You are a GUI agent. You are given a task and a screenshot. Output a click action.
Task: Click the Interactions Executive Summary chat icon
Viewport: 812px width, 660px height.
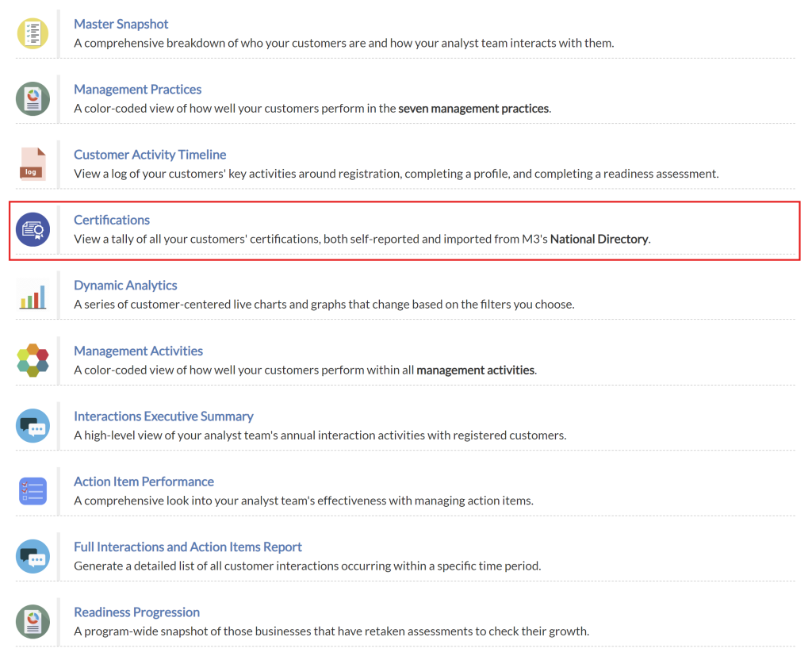coord(33,426)
